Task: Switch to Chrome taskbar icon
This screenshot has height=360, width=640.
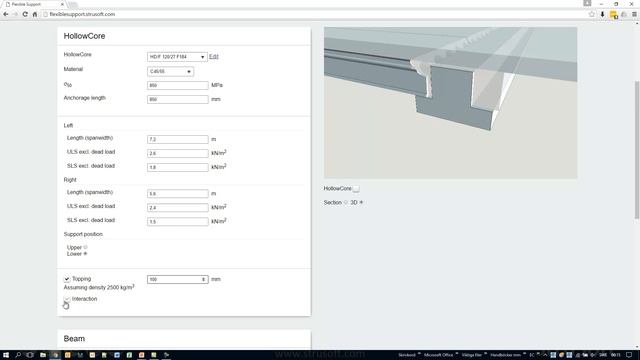Action: pyautogui.click(x=55, y=355)
